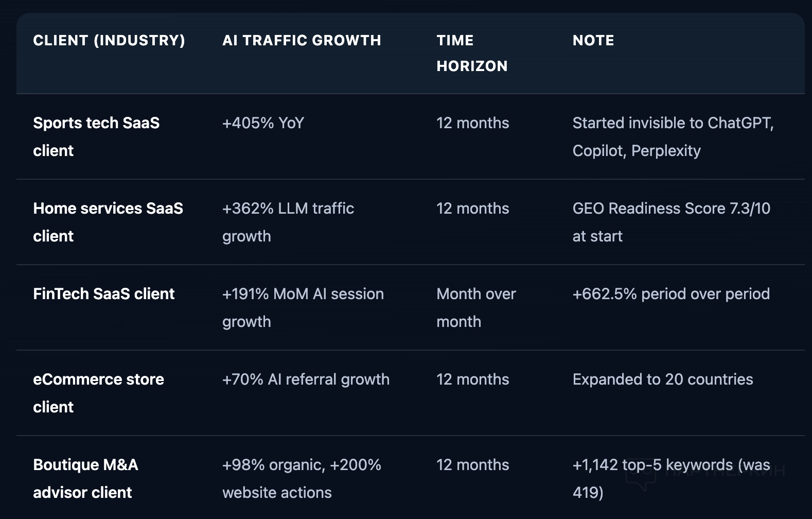Click the faint chat bubble watermark icon

640,474
